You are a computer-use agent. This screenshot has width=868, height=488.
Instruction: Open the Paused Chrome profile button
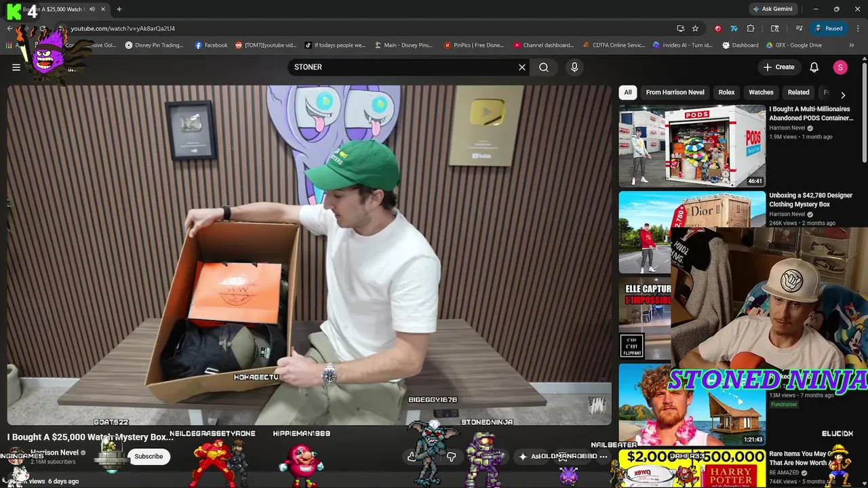tap(829, 28)
